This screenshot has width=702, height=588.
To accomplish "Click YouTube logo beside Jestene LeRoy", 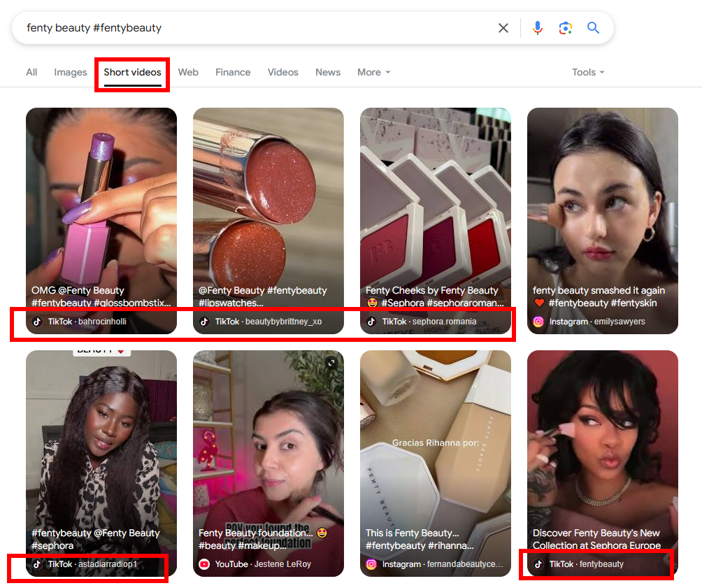I will 204,564.
